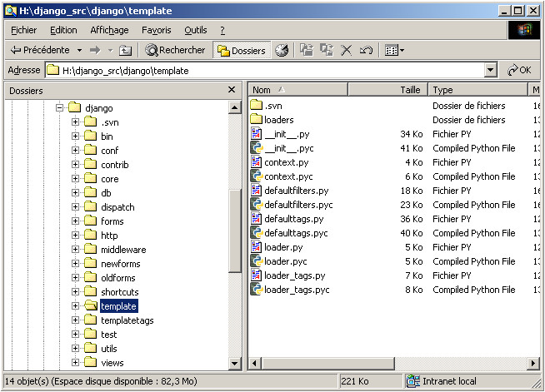Select the context.pyc compiled file icon

pyautogui.click(x=257, y=176)
